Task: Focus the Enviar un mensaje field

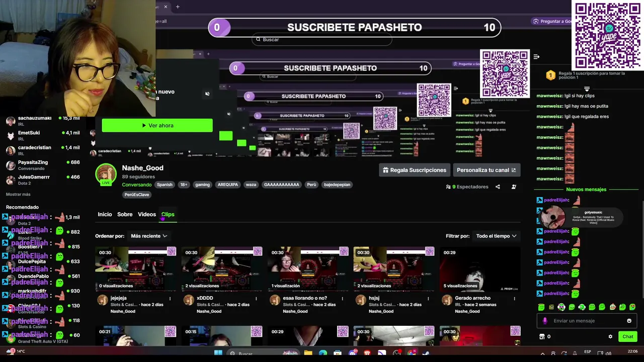Action: click(x=587, y=321)
